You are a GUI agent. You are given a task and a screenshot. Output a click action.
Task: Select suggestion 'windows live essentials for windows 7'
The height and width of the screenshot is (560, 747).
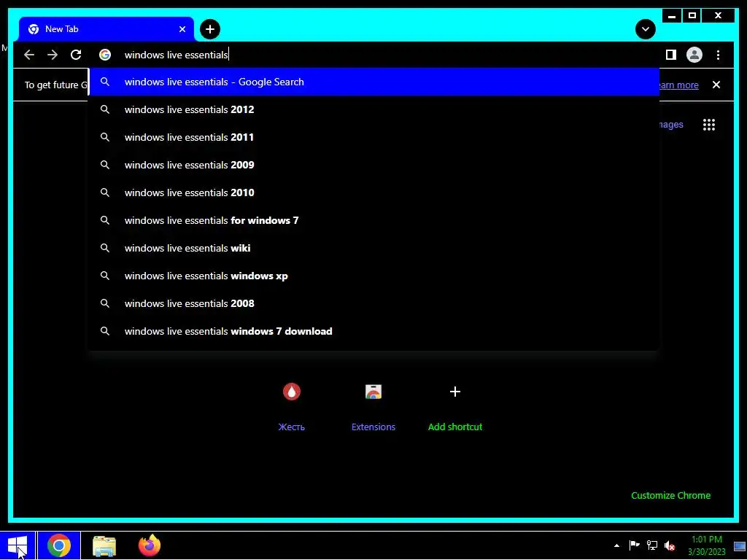pos(374,220)
